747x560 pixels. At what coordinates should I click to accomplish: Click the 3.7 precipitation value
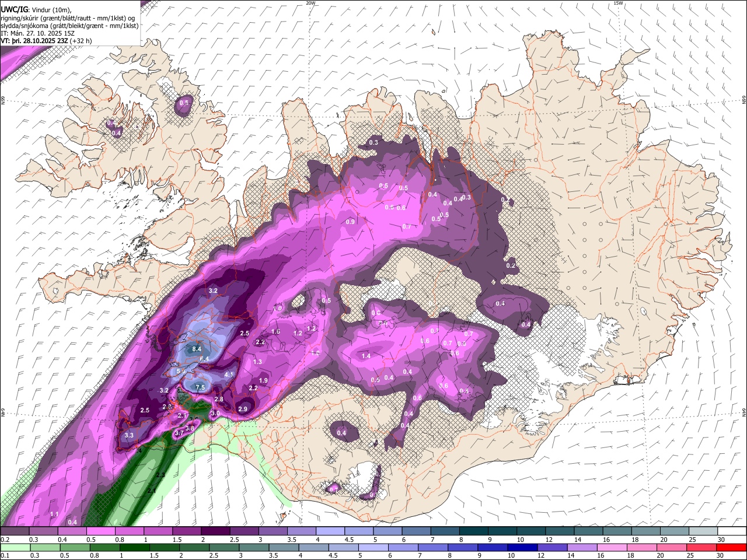pos(179,433)
